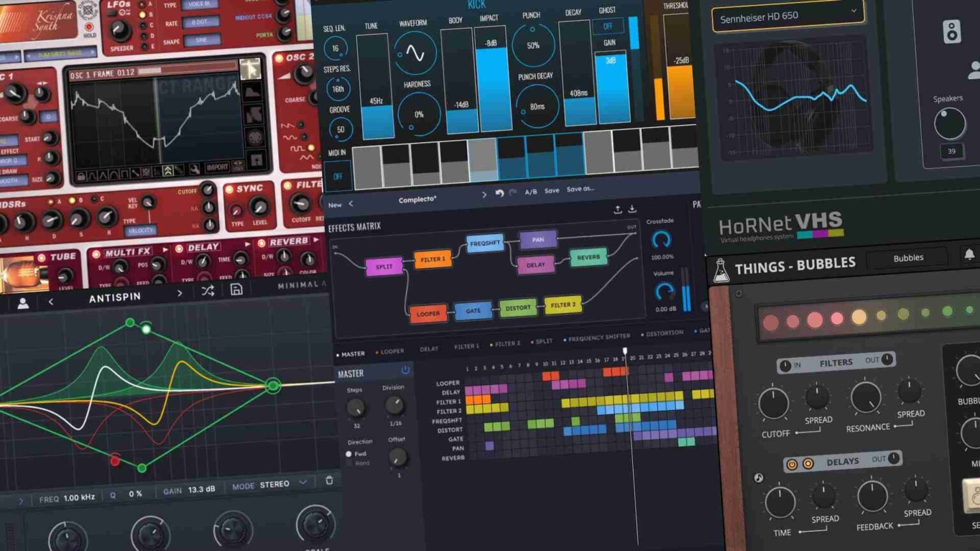Click the Save as button in the preset bar
The image size is (980, 551).
pos(579,190)
